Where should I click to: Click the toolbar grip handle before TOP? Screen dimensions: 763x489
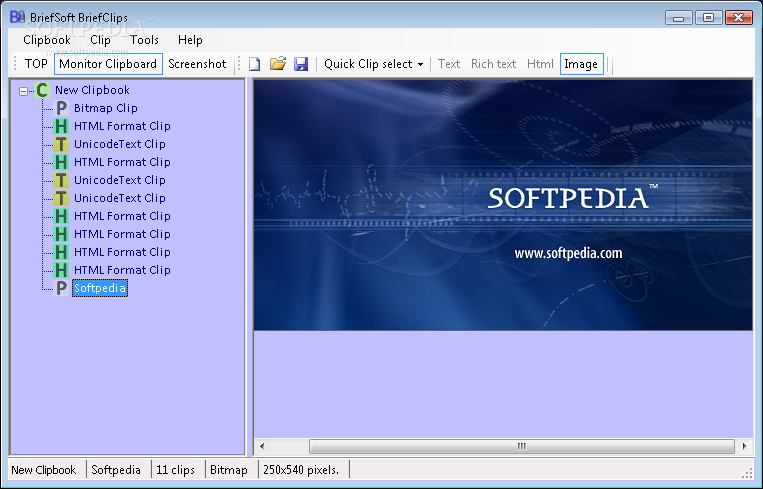click(x=15, y=64)
